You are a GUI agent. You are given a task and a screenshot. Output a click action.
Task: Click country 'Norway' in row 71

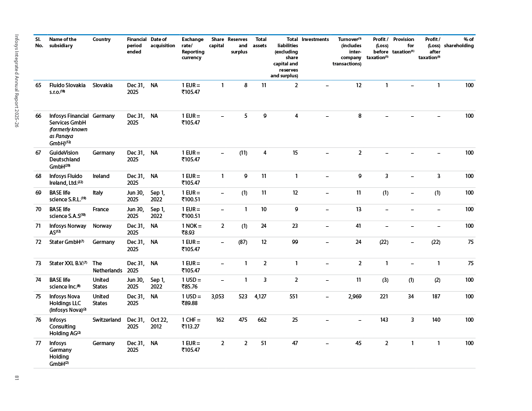click(102, 226)
